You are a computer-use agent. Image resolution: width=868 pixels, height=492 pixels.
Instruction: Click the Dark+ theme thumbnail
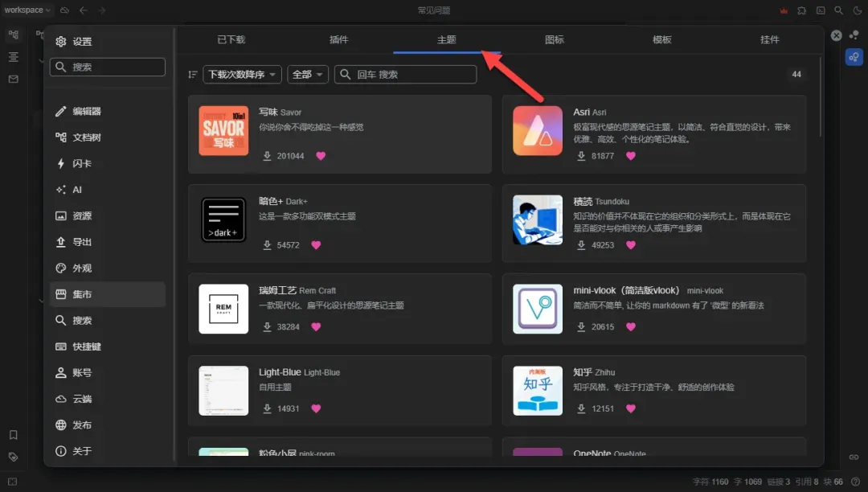coord(223,219)
